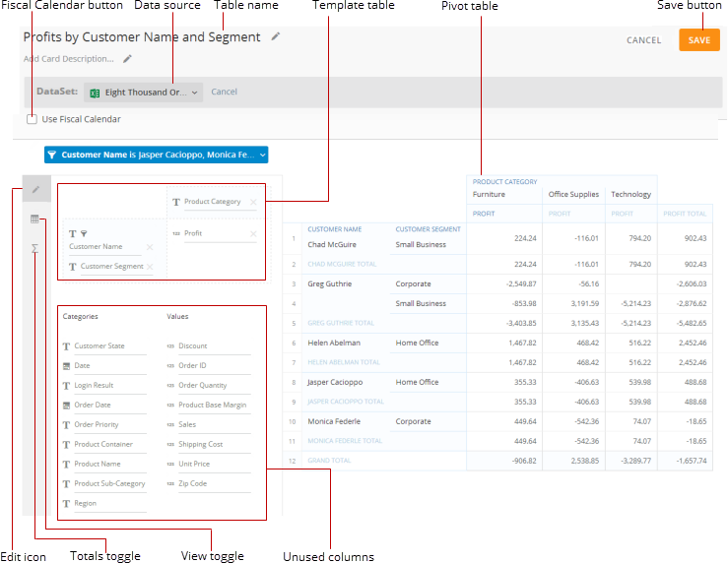Click the funnel icon on the Customer Name filter
Viewport: 728px width, 563px height.
[x=52, y=155]
